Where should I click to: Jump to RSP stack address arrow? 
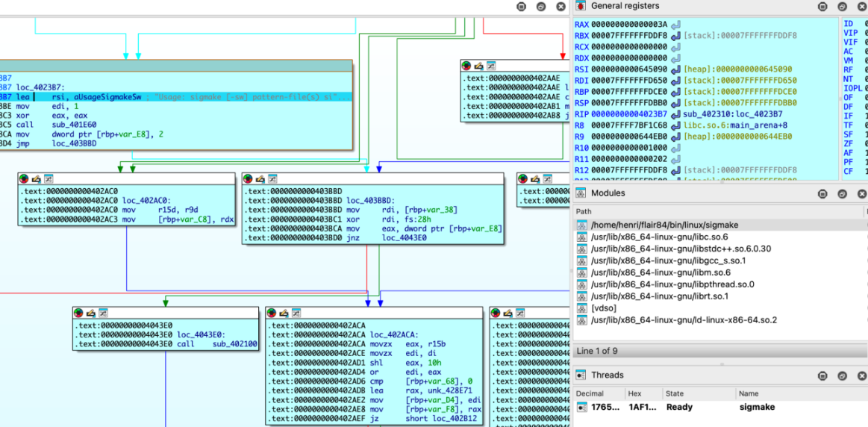click(675, 103)
